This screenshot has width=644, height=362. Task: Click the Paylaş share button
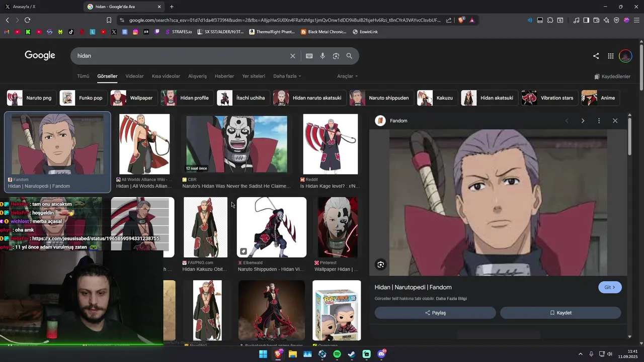click(x=435, y=313)
